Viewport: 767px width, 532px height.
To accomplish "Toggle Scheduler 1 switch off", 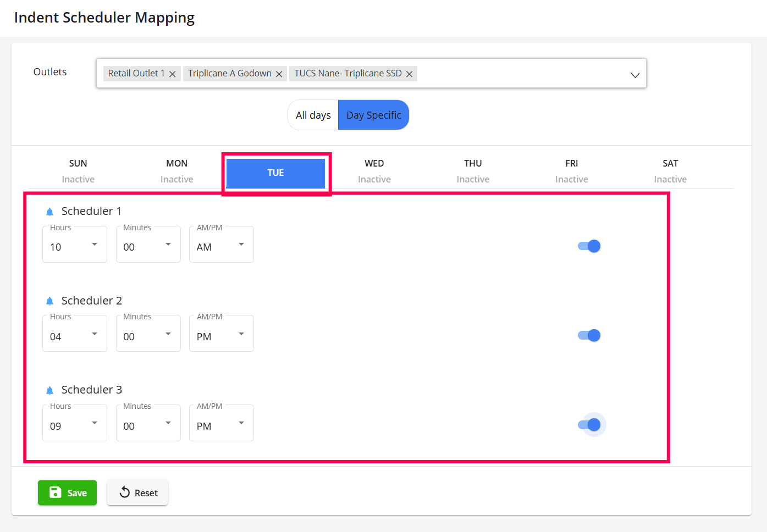I will tap(589, 246).
